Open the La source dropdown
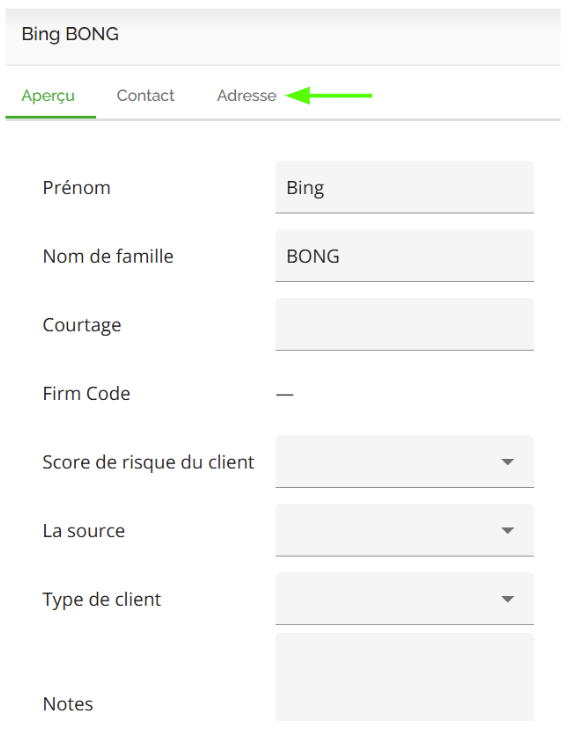Screen dimensions: 571x740 tap(404, 530)
